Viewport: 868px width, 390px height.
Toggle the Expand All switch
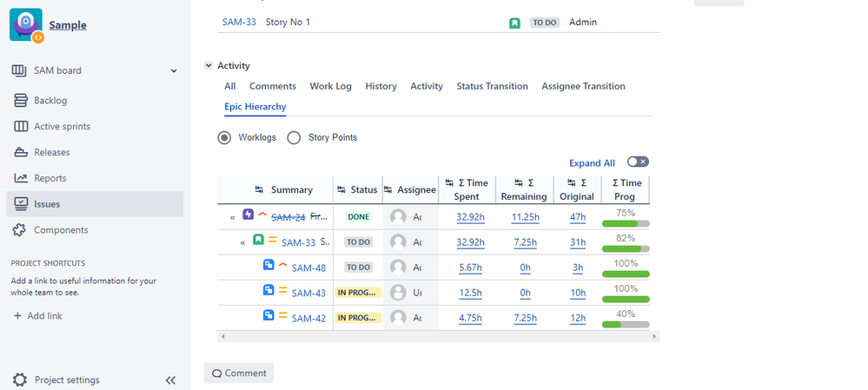638,162
